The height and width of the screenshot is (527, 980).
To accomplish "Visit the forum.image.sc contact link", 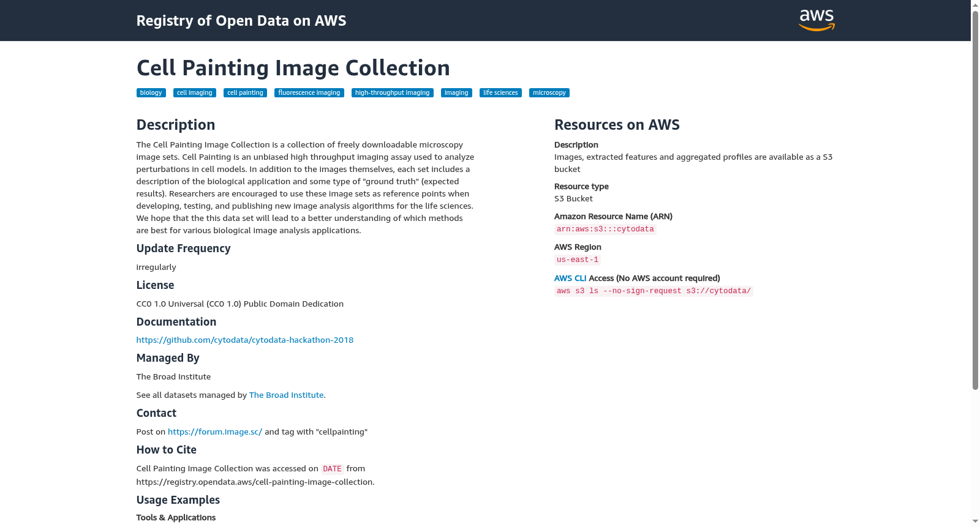I will point(215,432).
